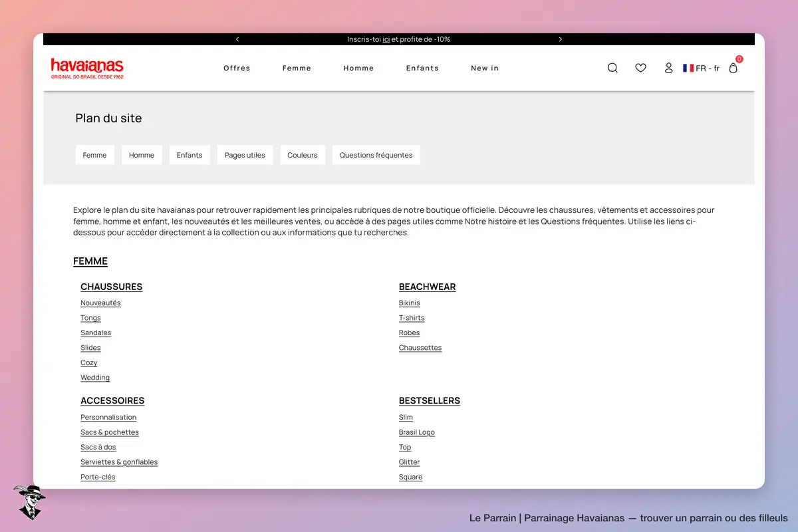
Task: Open the Wedding link
Action: click(x=95, y=378)
